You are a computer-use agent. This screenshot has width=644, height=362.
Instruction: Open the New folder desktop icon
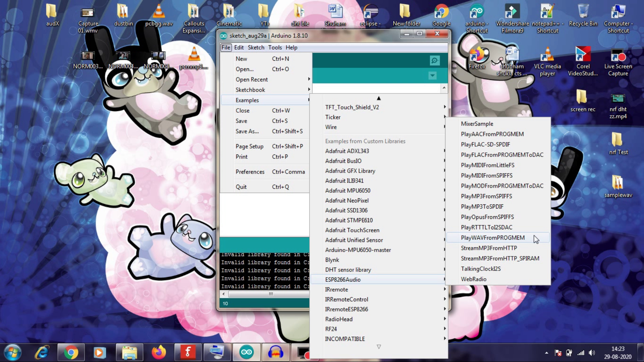pyautogui.click(x=406, y=15)
